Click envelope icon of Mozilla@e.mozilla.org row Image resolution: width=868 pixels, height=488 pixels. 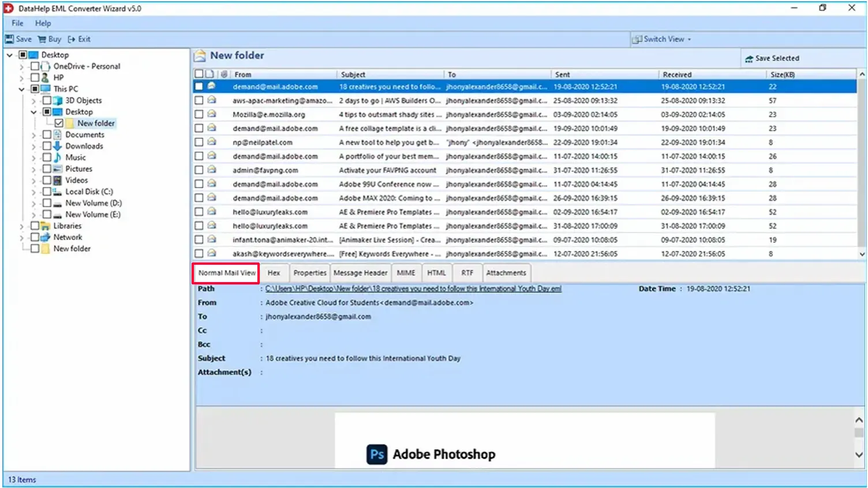tap(212, 114)
